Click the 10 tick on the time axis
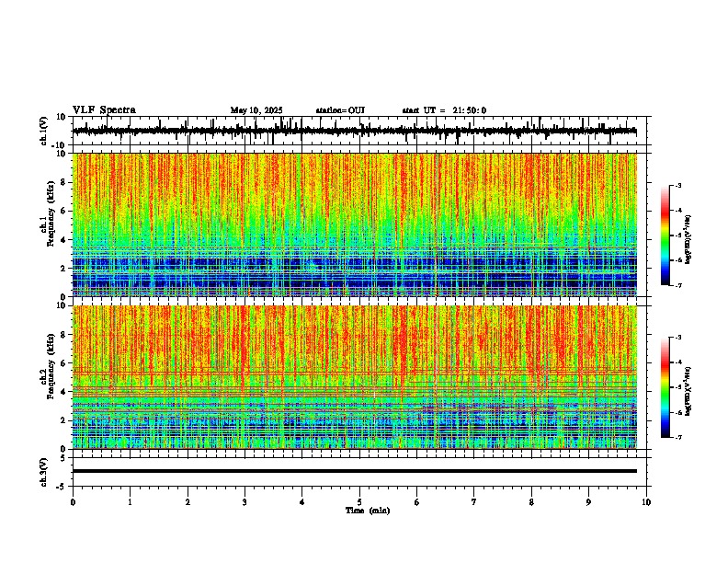Image resolution: width=728 pixels, height=563 pixels. point(646,502)
